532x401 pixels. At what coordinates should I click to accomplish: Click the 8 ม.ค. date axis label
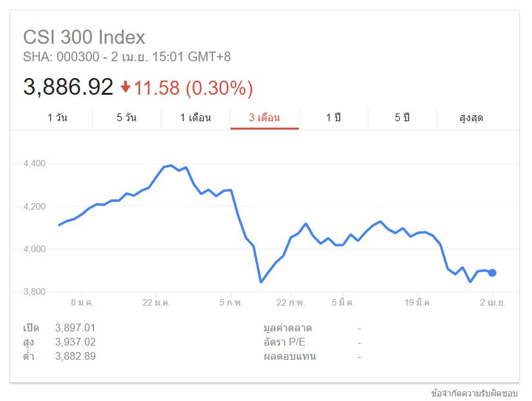tap(82, 302)
